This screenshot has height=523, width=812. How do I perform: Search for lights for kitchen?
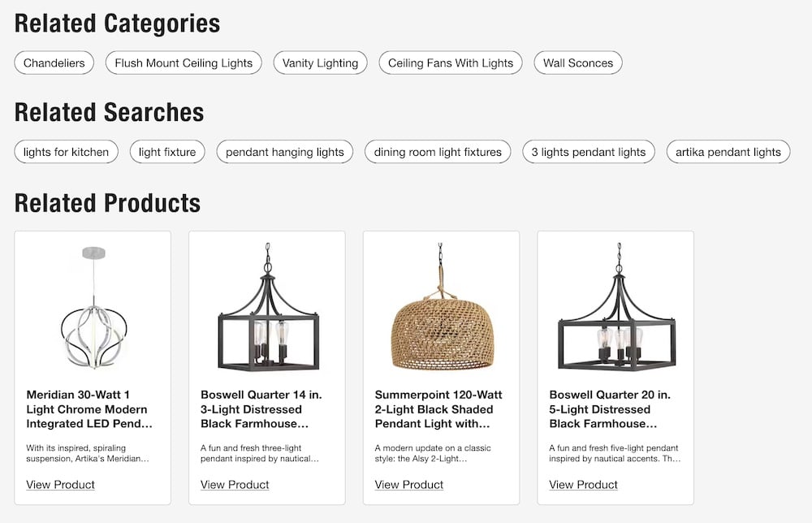[x=67, y=152]
